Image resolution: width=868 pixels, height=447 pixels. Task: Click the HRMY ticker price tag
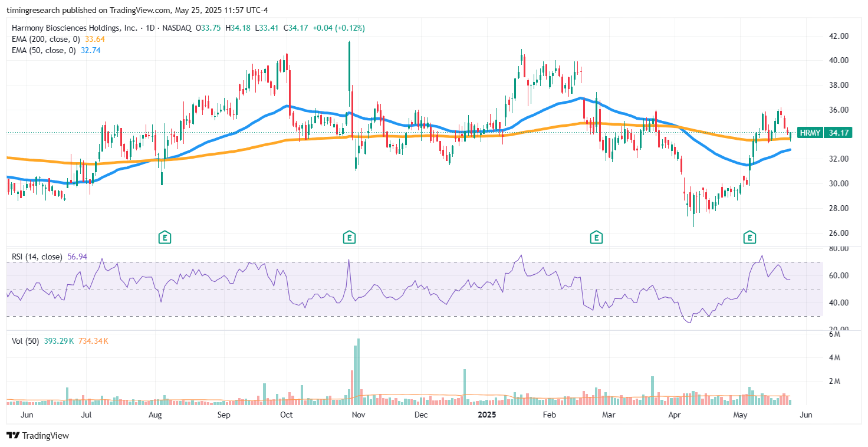click(x=810, y=133)
